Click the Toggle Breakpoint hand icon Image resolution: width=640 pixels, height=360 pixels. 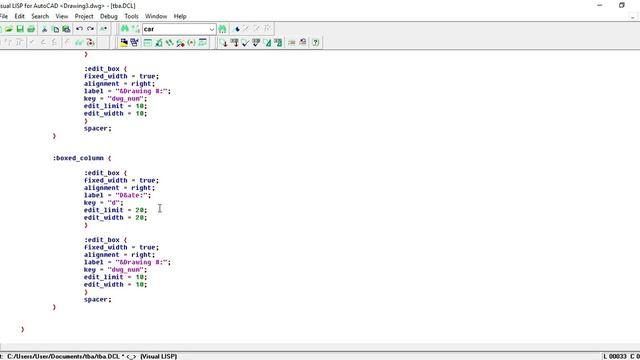click(68, 42)
